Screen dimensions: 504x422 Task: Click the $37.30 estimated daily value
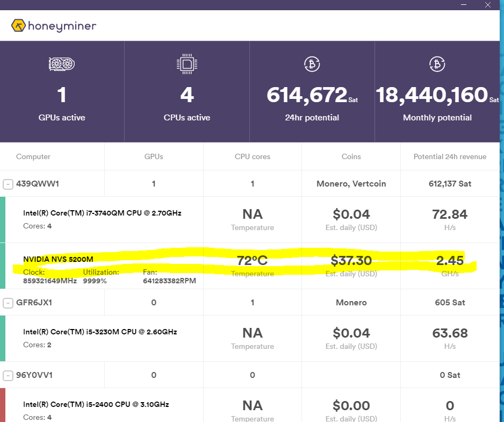point(351,261)
